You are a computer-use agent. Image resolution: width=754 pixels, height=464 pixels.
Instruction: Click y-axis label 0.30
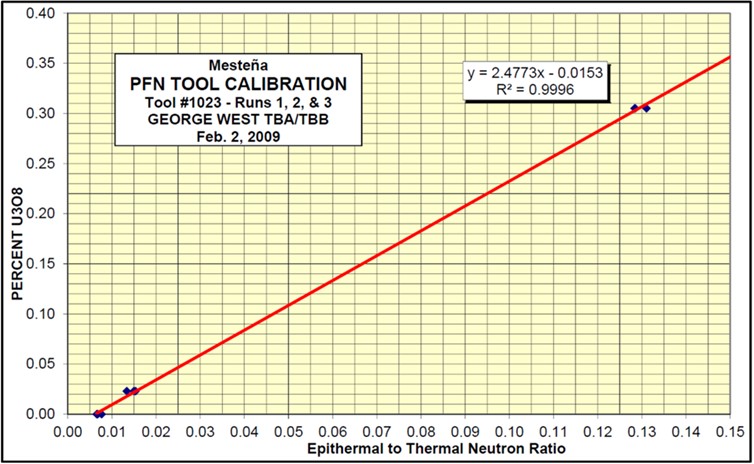[x=41, y=113]
